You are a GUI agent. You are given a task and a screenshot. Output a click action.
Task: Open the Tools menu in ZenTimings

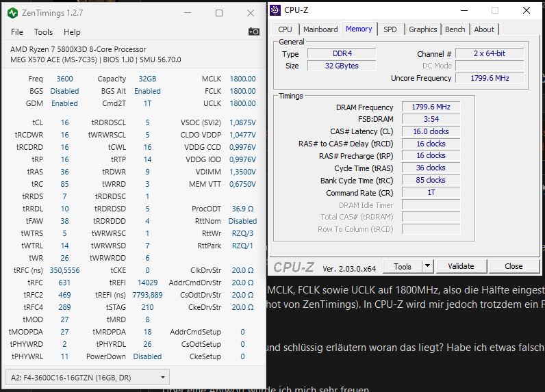point(43,32)
